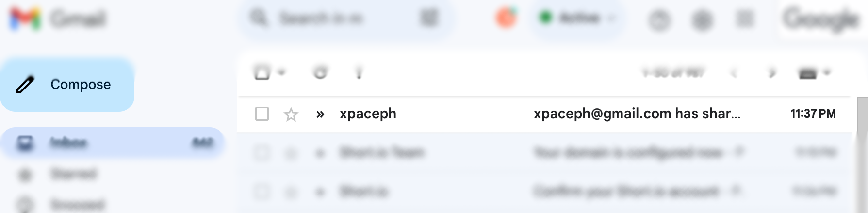Click the search mail field
868x213 pixels.
tap(340, 18)
